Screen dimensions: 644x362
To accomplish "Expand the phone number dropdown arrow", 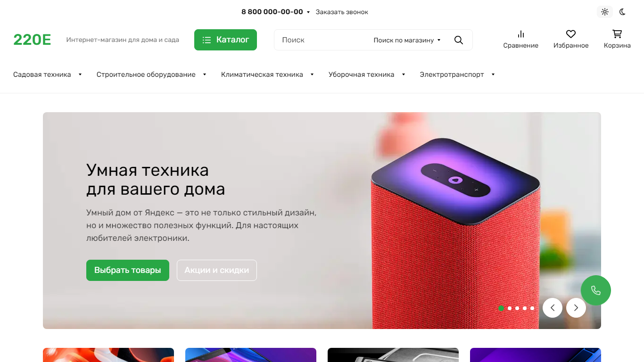I will (x=308, y=12).
